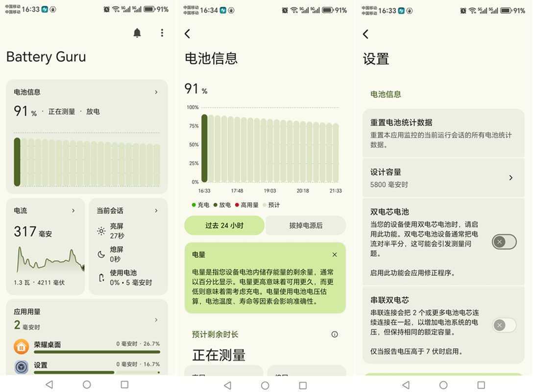Close the 电量 info card
Image resolution: width=534 pixels, height=392 pixels.
pos(335,254)
